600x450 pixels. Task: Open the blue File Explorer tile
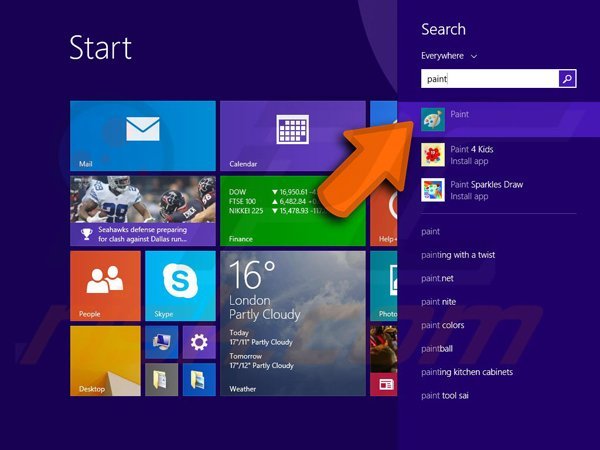point(199,380)
